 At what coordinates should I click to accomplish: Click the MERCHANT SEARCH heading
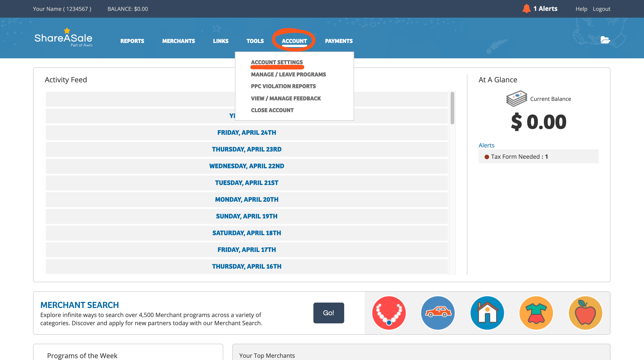(x=79, y=305)
